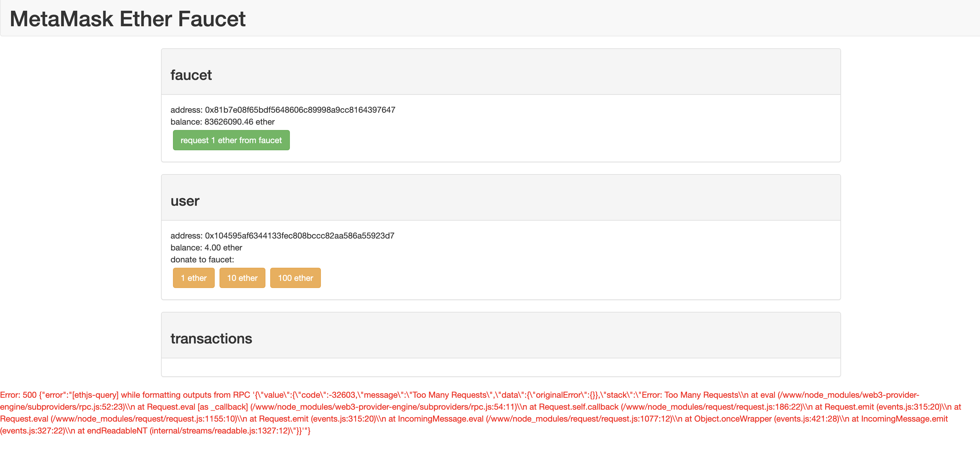Click the request 1 ether from faucet button
Image resolution: width=980 pixels, height=452 pixels.
tap(231, 140)
